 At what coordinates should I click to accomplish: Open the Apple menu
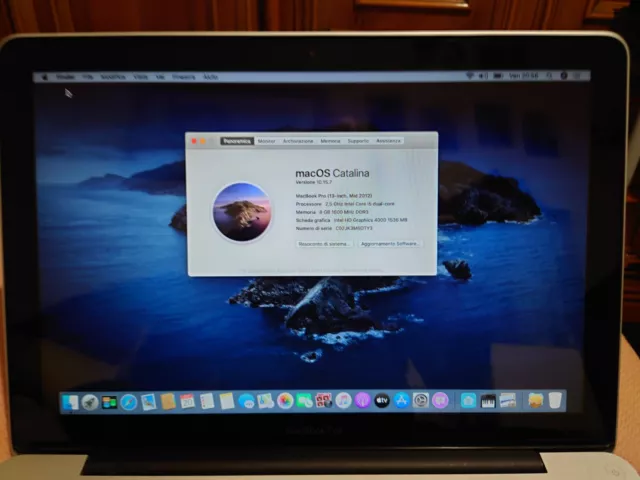pos(45,77)
